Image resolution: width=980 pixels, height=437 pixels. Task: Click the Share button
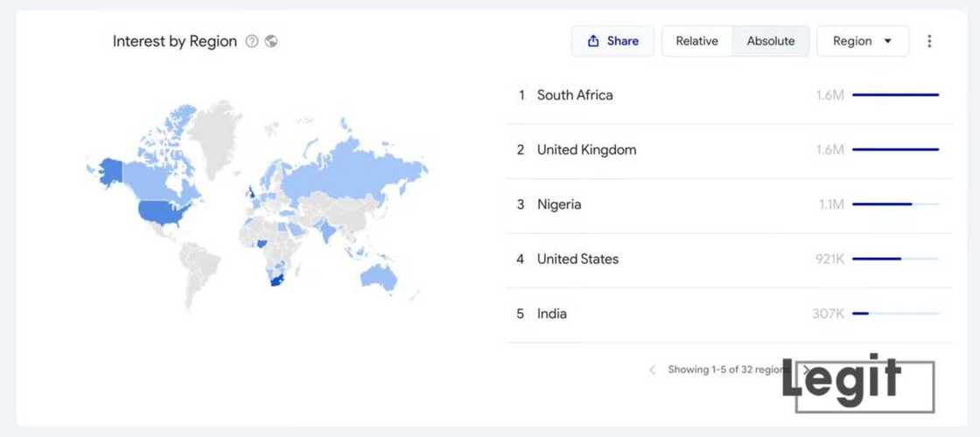pyautogui.click(x=612, y=41)
